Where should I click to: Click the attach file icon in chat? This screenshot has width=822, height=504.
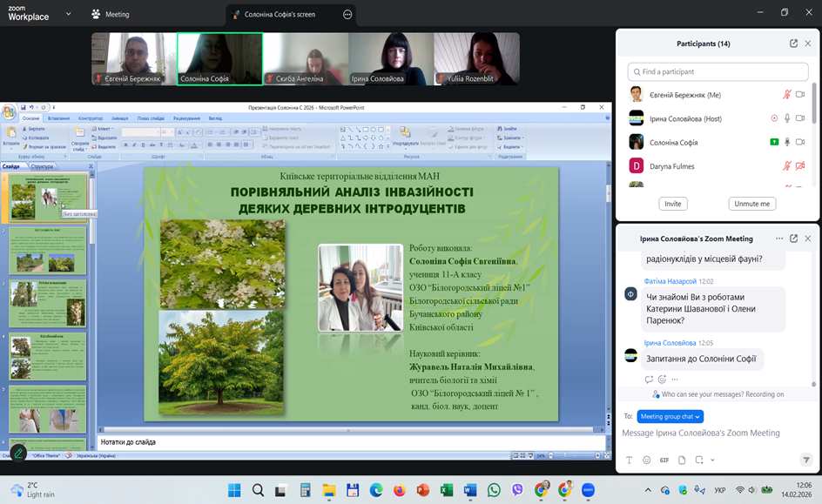[682, 460]
